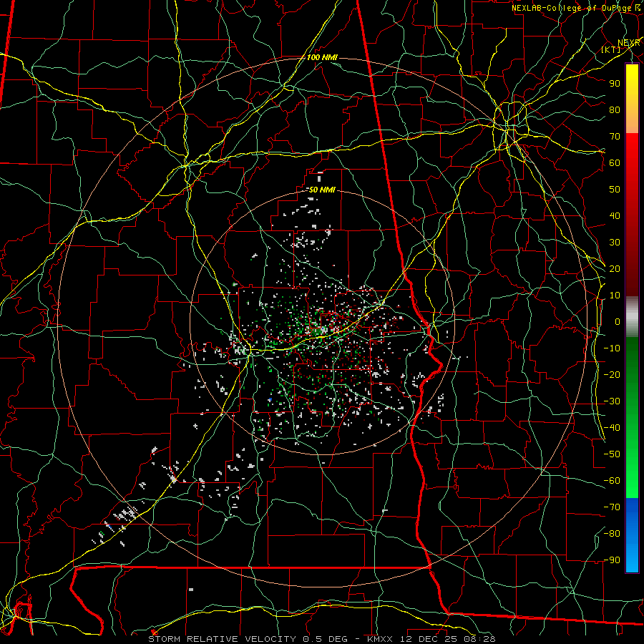The height and width of the screenshot is (644, 644).
Task: Click the 90 value on velocity scale
Action: pos(615,84)
